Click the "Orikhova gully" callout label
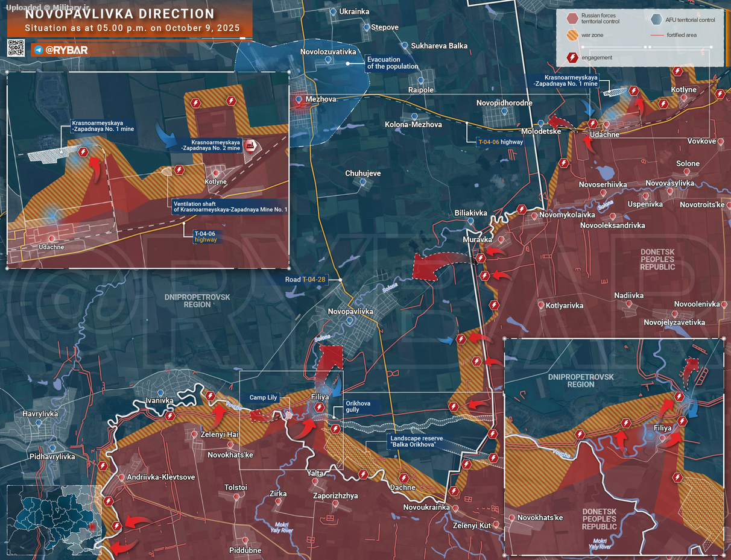 tap(358, 406)
